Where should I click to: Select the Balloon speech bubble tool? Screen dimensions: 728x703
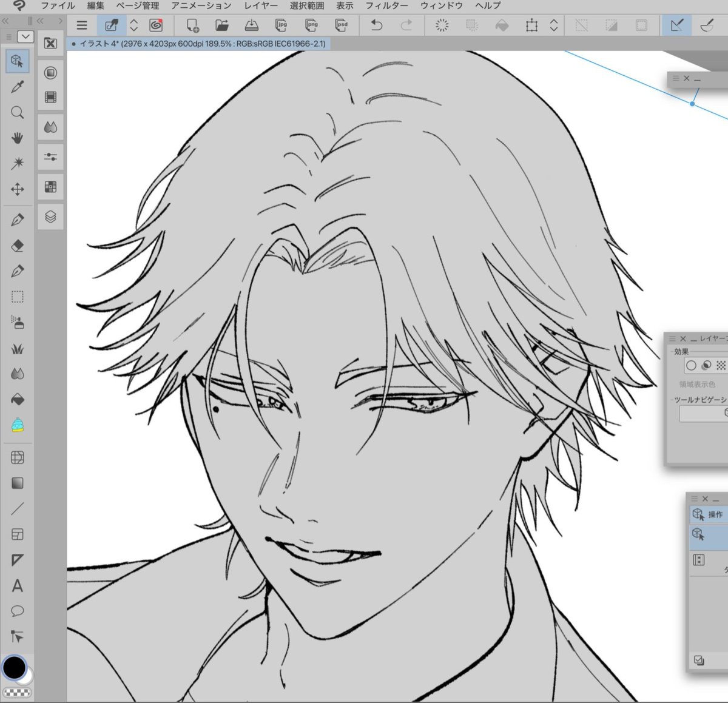click(x=18, y=611)
